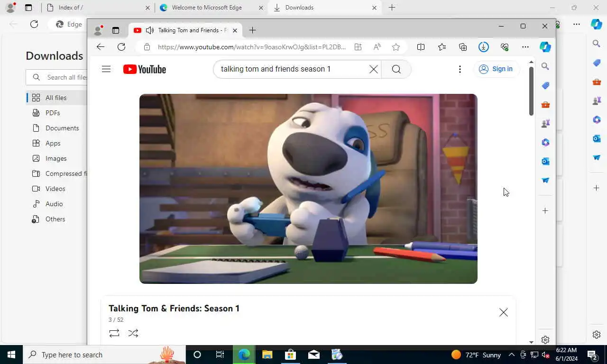Filter downloads by Videos

[x=55, y=189]
